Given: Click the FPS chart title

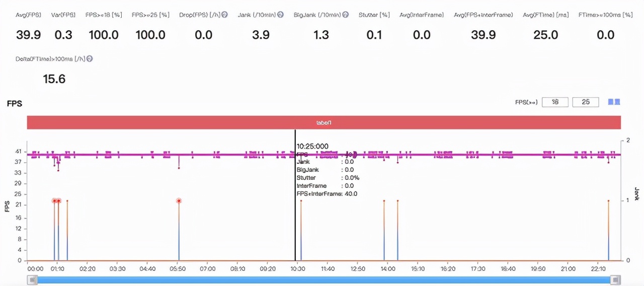Looking at the screenshot, I should (15, 104).
